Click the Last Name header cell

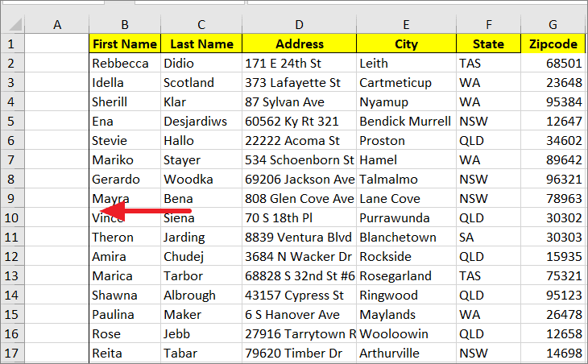201,43
